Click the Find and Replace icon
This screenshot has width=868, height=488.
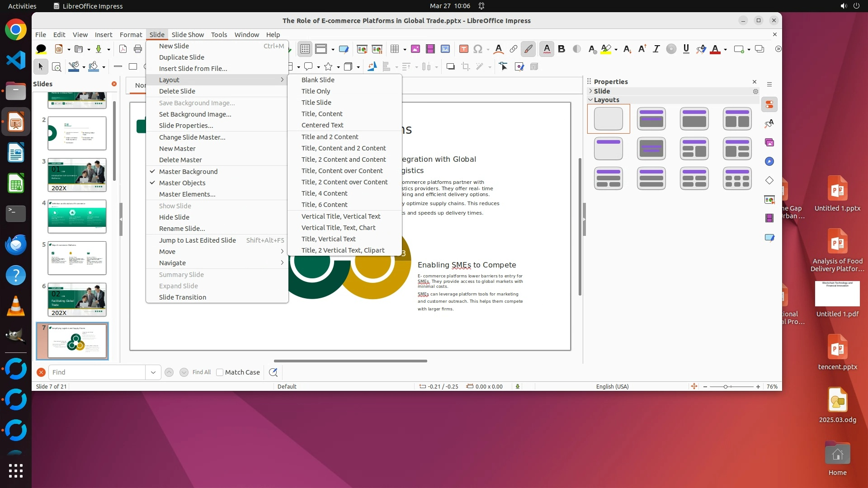coord(273,372)
